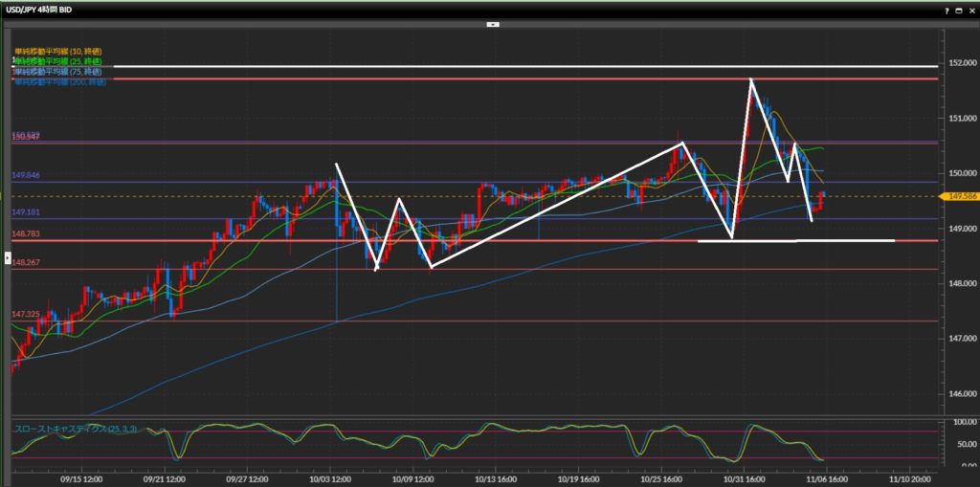Click the help question mark icon
980x487 pixels.
(946, 9)
